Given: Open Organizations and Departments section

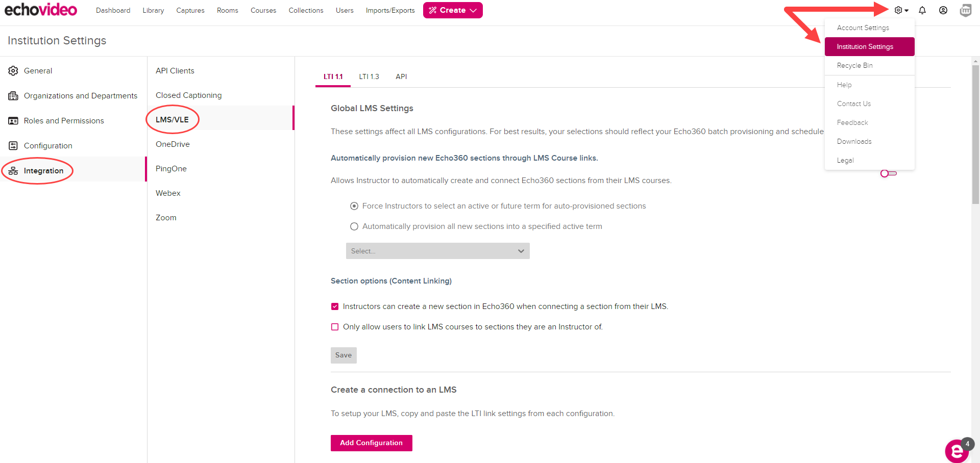Looking at the screenshot, I should (73, 96).
